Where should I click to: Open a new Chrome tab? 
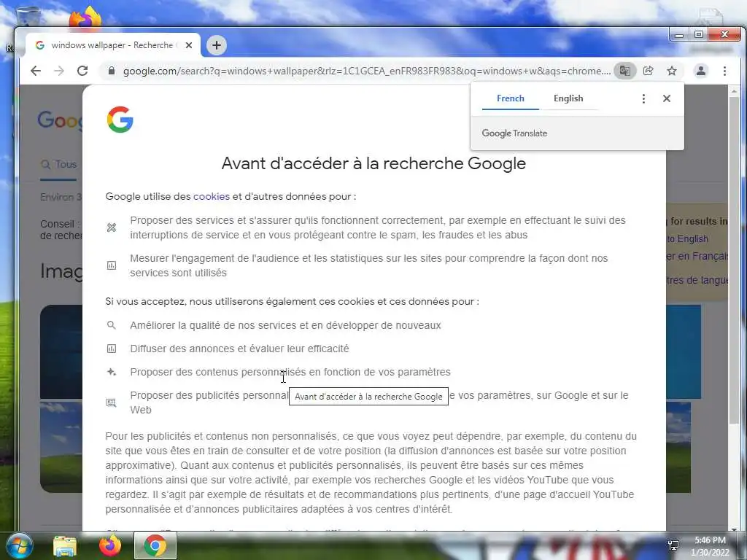tap(217, 45)
